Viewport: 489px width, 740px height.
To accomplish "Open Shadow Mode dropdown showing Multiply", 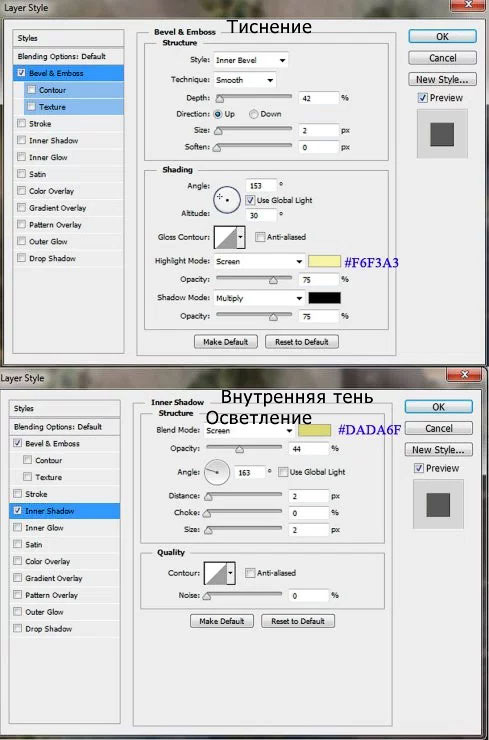I will click(259, 298).
